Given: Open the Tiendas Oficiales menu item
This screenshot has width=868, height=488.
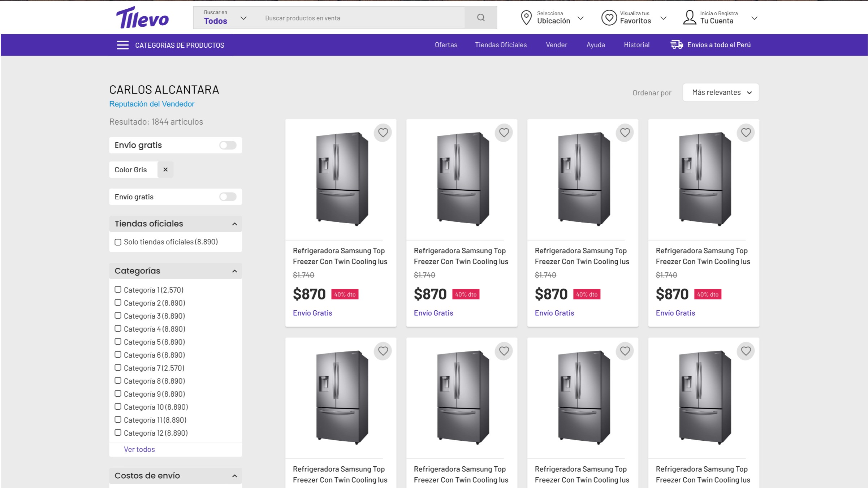Looking at the screenshot, I should 501,45.
